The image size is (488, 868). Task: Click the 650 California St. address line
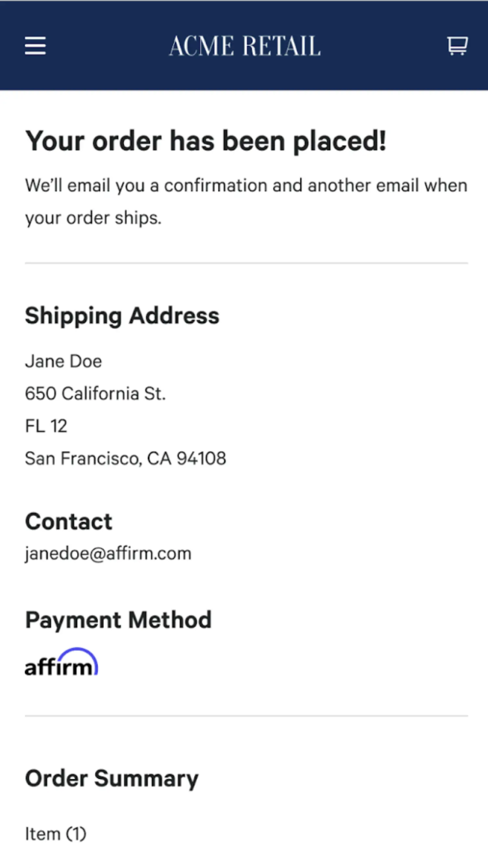pyautogui.click(x=95, y=394)
